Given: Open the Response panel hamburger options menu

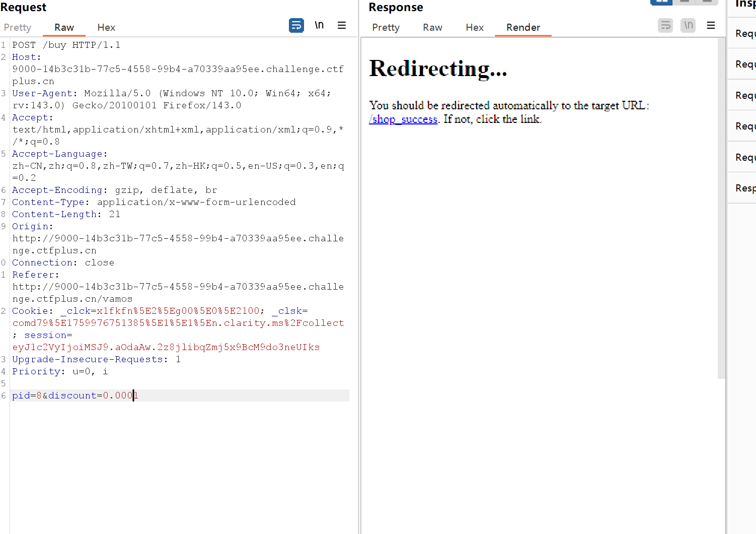Looking at the screenshot, I should tap(711, 25).
